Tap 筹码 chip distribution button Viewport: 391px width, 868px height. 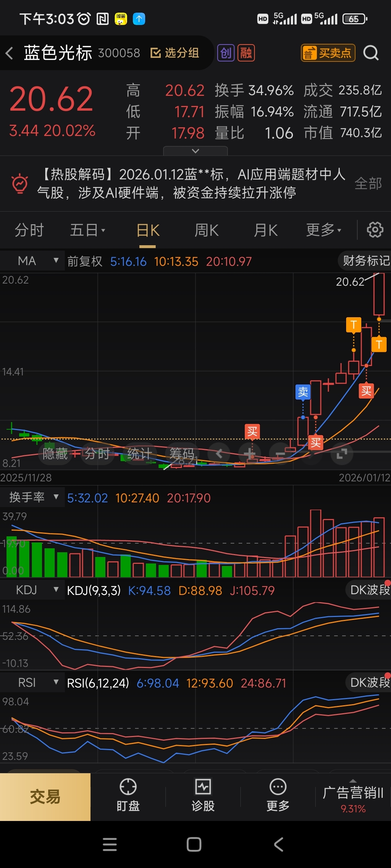pyautogui.click(x=182, y=454)
